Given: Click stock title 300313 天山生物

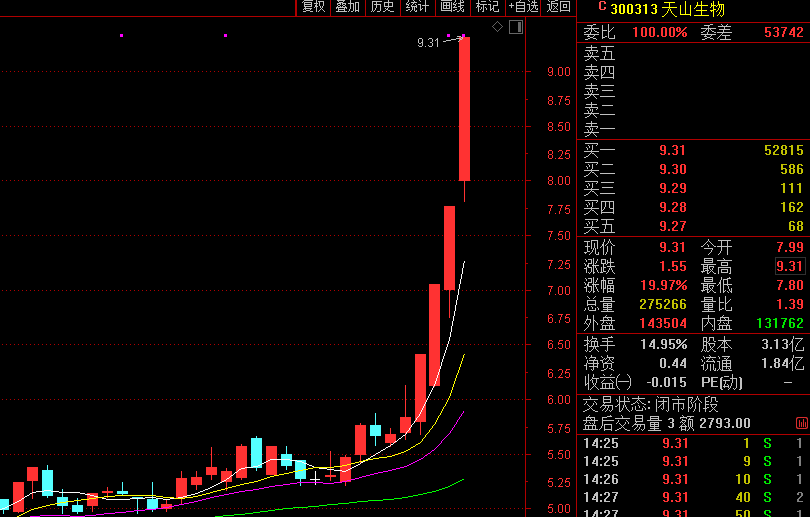Looking at the screenshot, I should (667, 9).
